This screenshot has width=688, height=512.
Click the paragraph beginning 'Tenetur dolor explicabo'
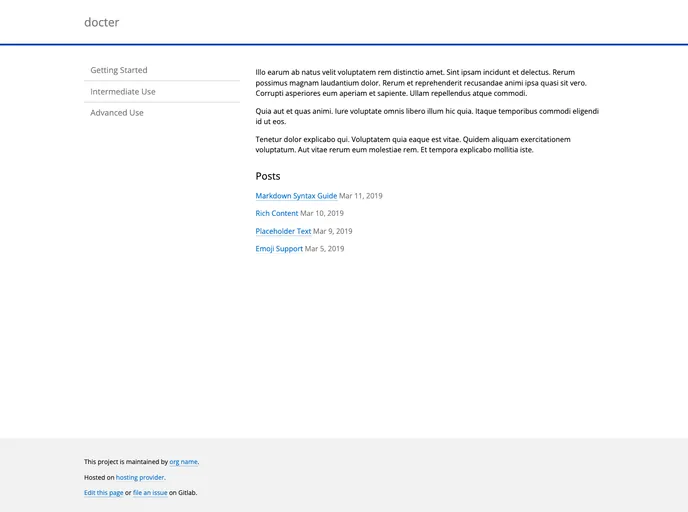[x=413, y=144]
